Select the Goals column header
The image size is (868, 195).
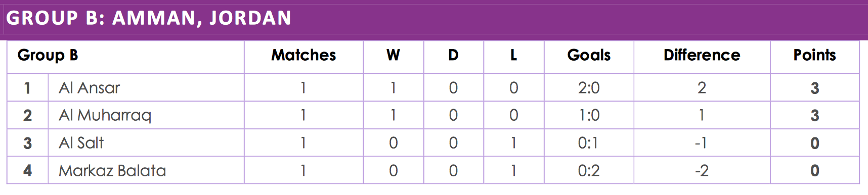coord(589,55)
